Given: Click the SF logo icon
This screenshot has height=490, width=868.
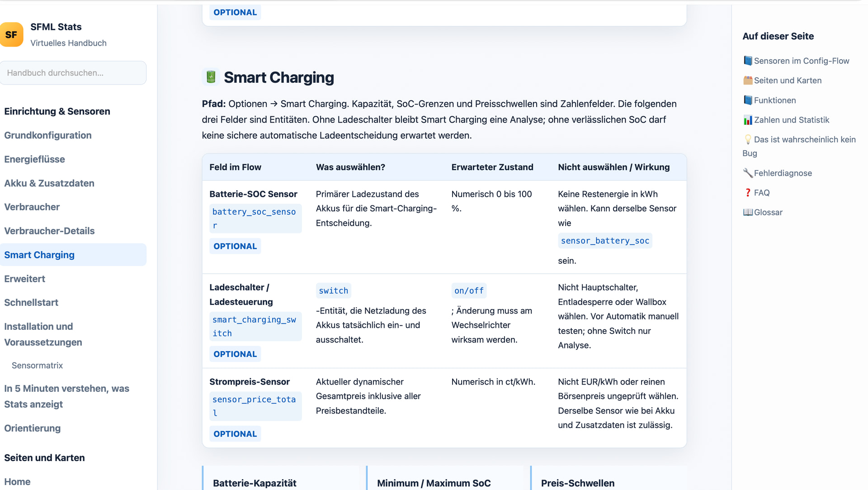Looking at the screenshot, I should click(x=11, y=34).
